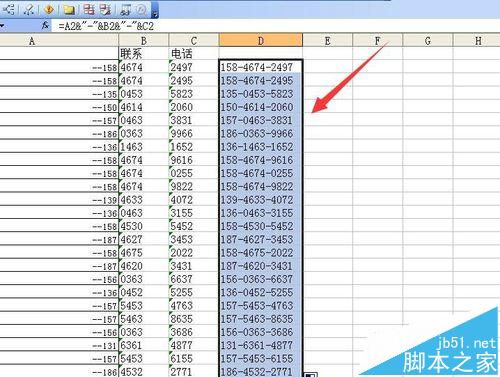Viewport: 500px width, 377px height.
Task: Select cell showing 139-4633-4072
Action: 261,200
